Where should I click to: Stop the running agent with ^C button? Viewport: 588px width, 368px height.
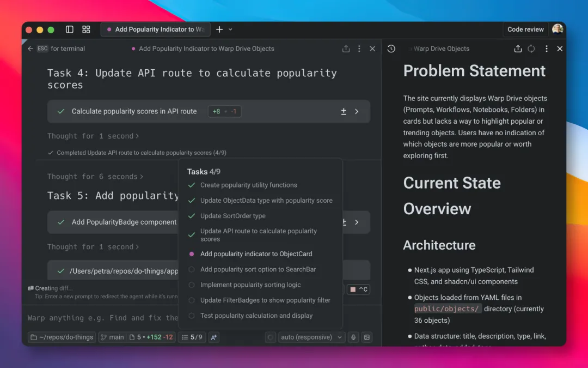click(x=358, y=289)
